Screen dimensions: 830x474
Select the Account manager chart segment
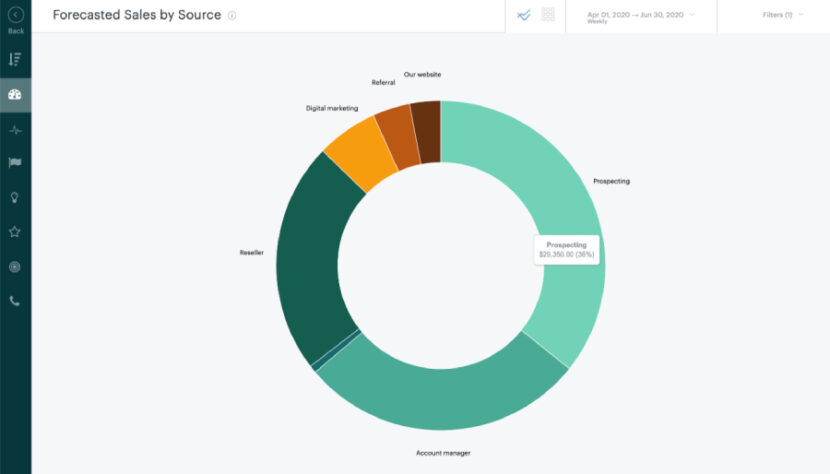[x=440, y=400]
